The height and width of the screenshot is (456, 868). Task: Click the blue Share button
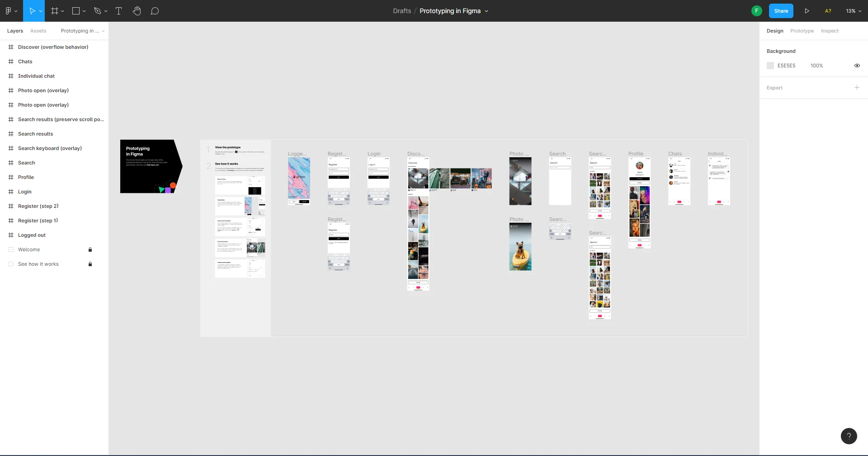[x=781, y=11]
